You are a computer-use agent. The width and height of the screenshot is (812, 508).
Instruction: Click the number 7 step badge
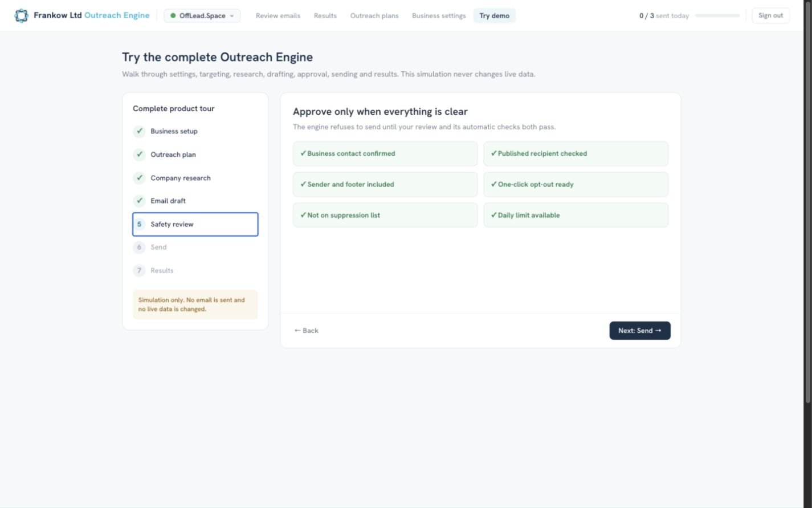[x=140, y=270]
